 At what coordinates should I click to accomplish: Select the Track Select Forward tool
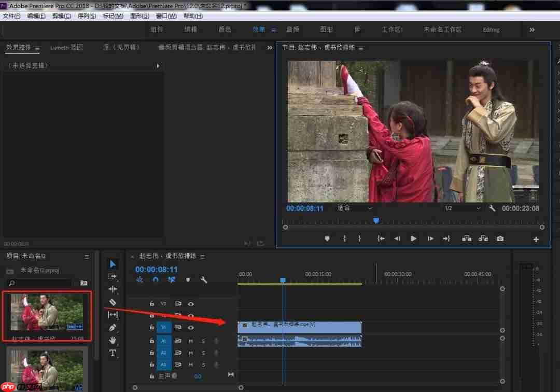pyautogui.click(x=113, y=276)
